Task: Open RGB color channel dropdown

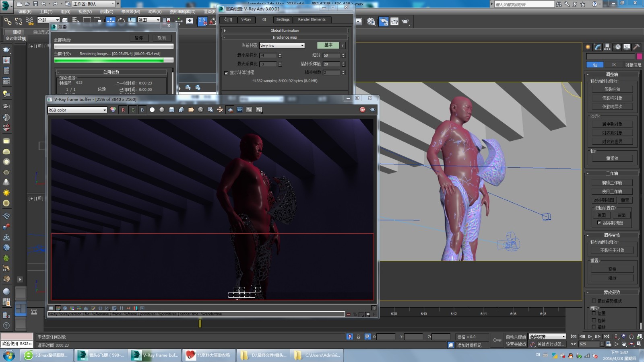Action: point(77,110)
